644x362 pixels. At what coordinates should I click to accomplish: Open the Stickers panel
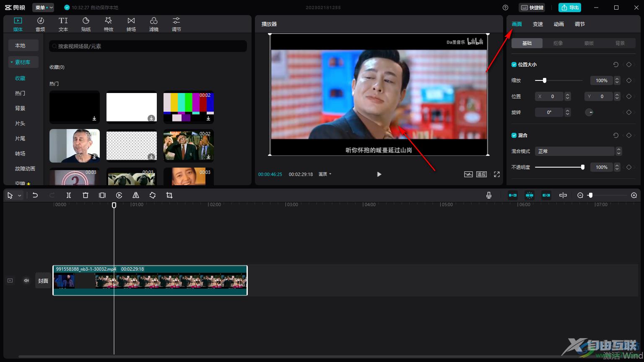pyautogui.click(x=86, y=24)
